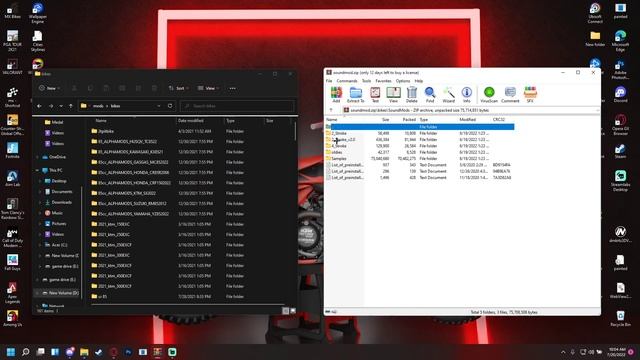Click Up arrow in File Explorer navigation

coord(71,106)
